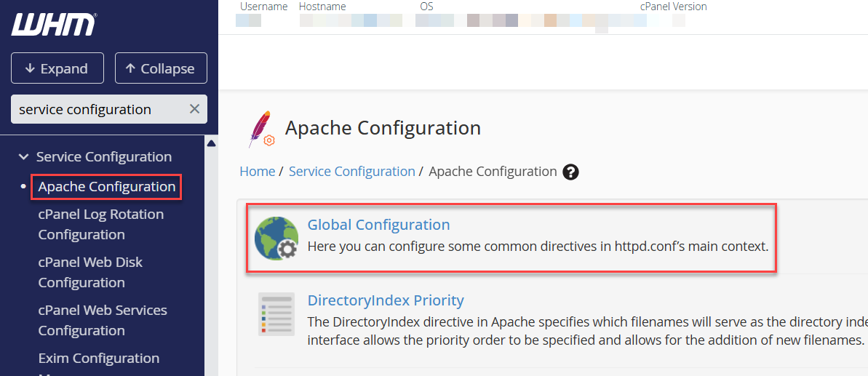Click the WHM logo
868x376 pixels.
[x=54, y=25]
